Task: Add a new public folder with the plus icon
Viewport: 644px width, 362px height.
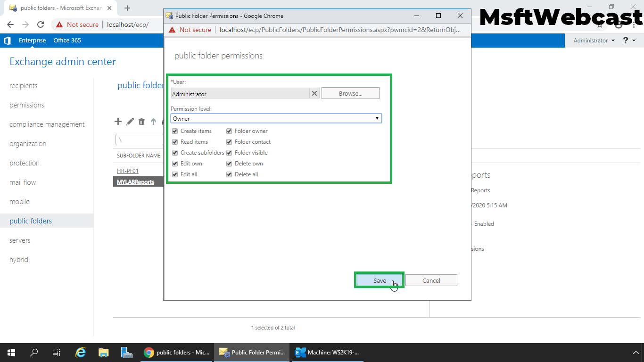Action: click(118, 122)
